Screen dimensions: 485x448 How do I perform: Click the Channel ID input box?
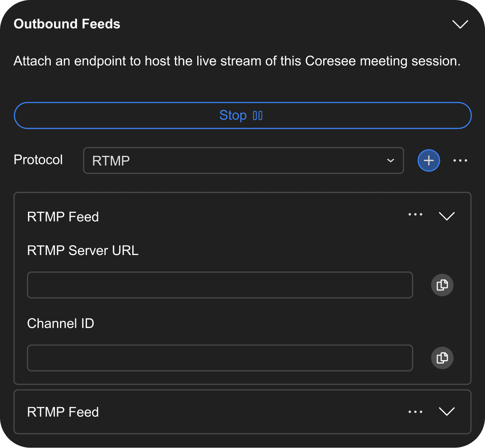(220, 358)
